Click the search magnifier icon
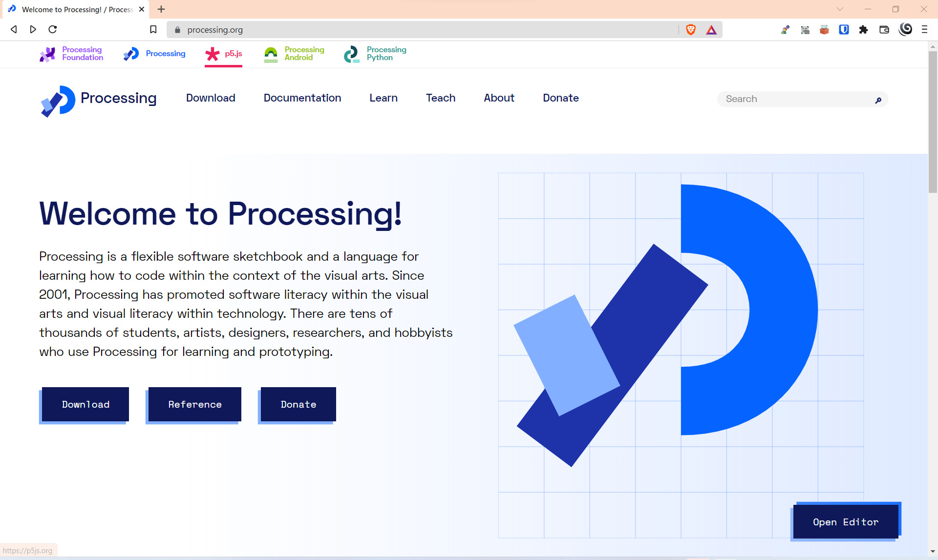The height and width of the screenshot is (560, 938). pos(878,100)
